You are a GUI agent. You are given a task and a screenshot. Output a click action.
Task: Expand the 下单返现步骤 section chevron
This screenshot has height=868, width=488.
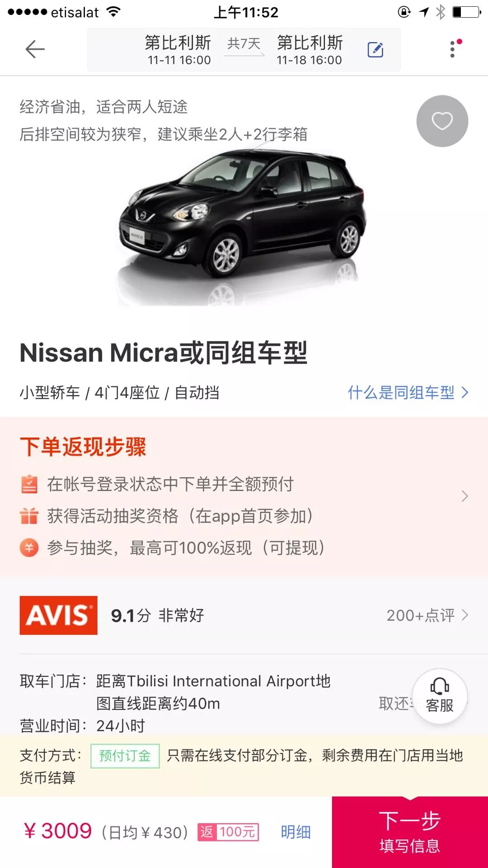click(465, 496)
